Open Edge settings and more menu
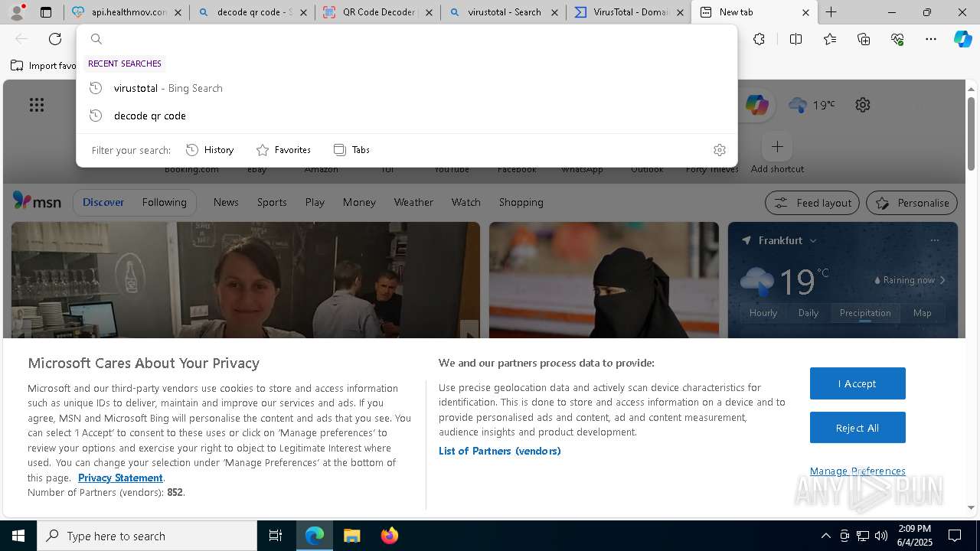 [x=931, y=39]
